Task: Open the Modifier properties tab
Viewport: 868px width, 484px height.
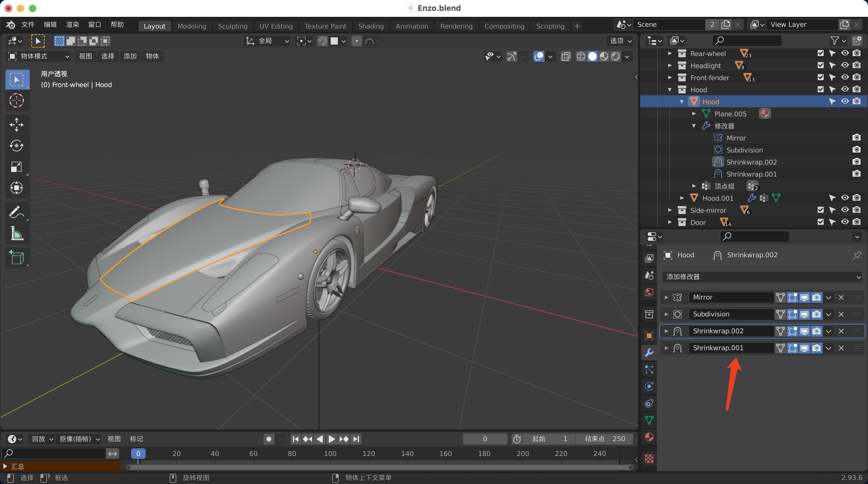Action: [x=649, y=353]
